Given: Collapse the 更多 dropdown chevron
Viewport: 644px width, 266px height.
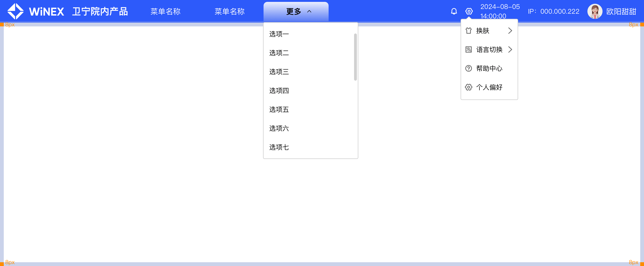Looking at the screenshot, I should click(309, 11).
